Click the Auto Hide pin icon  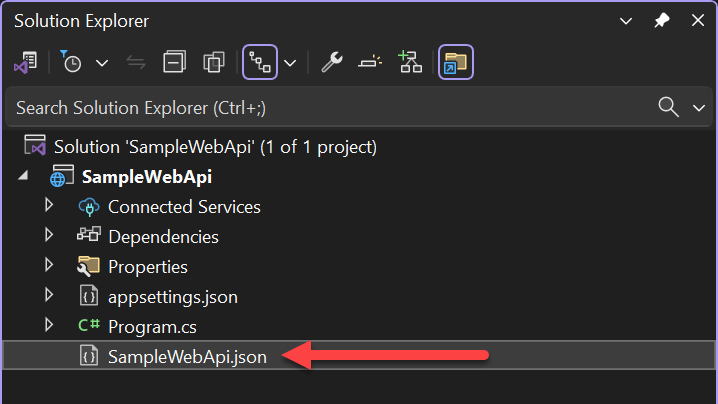tap(661, 20)
